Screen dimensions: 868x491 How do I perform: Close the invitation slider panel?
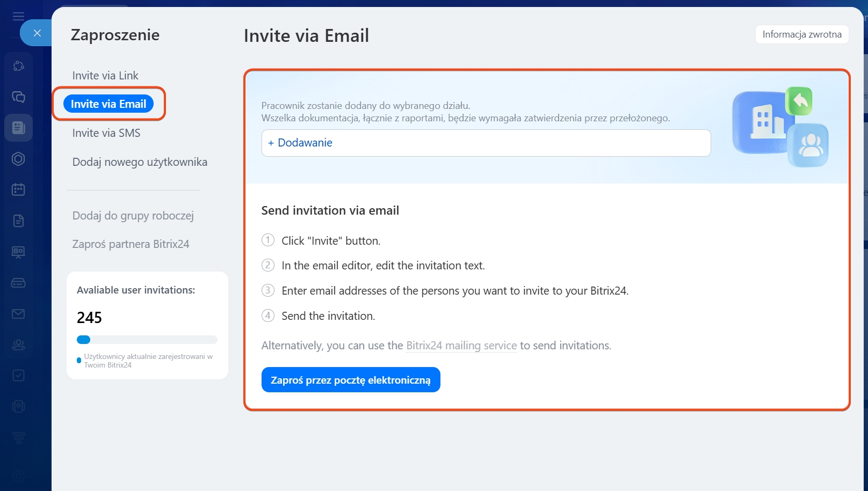coord(37,33)
